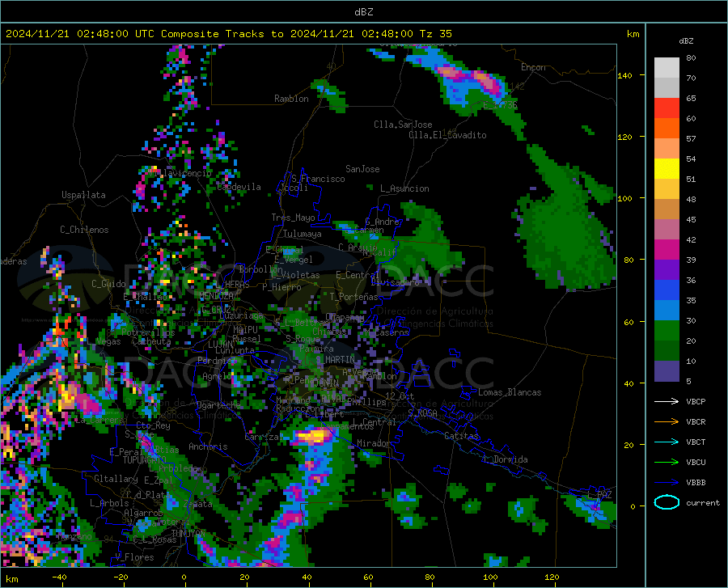Click the Potrerillos location label
The width and height of the screenshot is (728, 588).
coord(148,332)
